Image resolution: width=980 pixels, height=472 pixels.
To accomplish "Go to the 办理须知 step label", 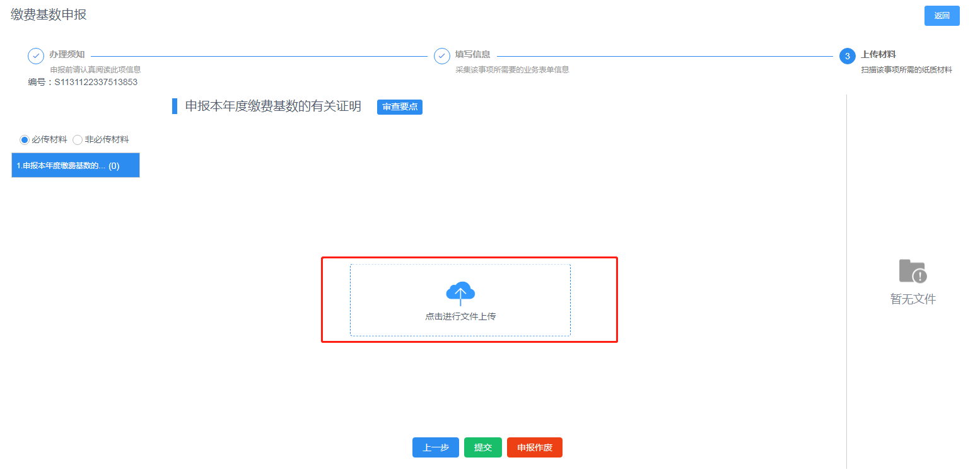I will pos(67,55).
